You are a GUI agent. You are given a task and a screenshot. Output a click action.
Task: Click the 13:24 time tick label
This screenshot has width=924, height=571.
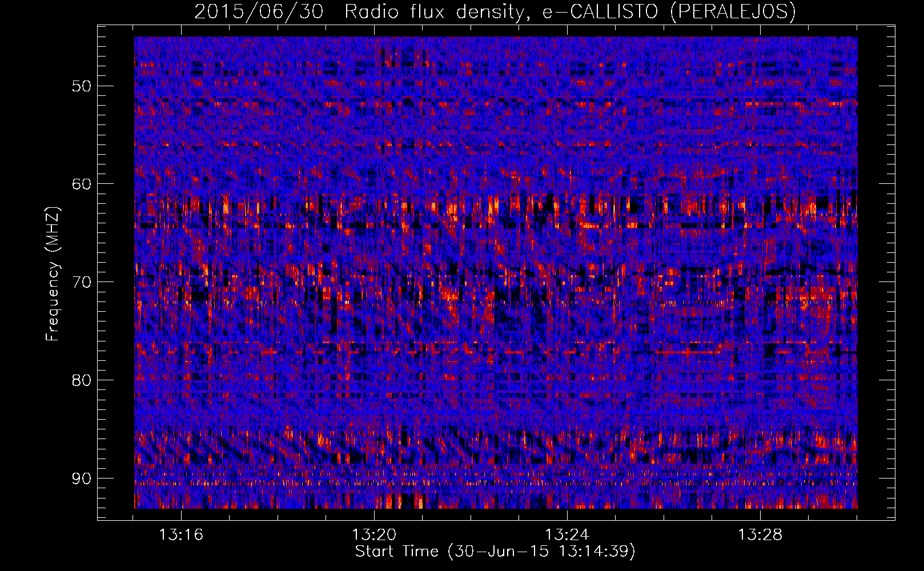pos(567,535)
